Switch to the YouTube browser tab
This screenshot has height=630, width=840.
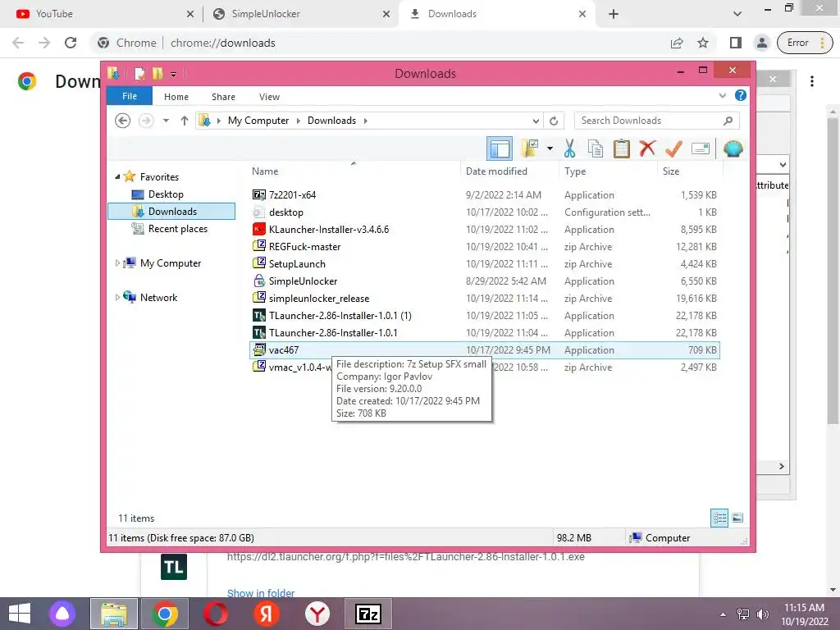pyautogui.click(x=102, y=14)
